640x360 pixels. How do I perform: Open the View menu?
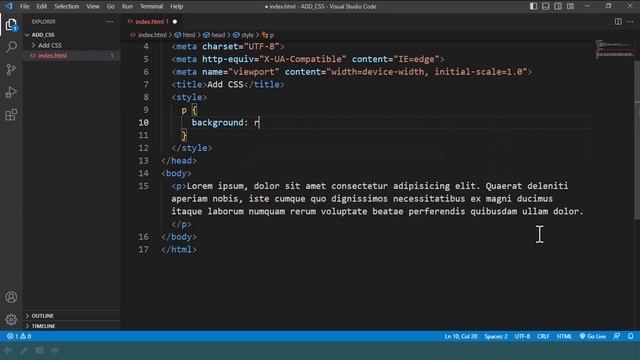93,6
